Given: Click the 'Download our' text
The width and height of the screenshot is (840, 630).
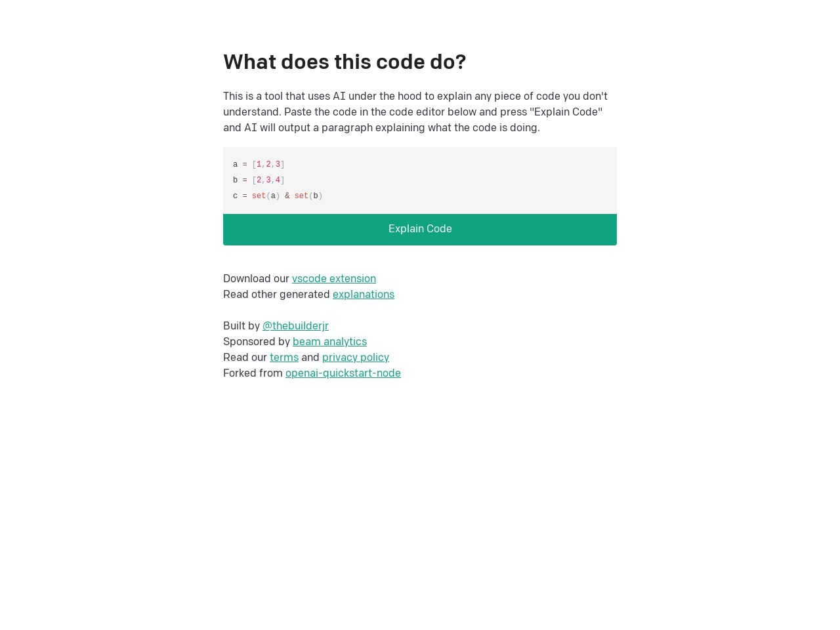Looking at the screenshot, I should coord(256,279).
